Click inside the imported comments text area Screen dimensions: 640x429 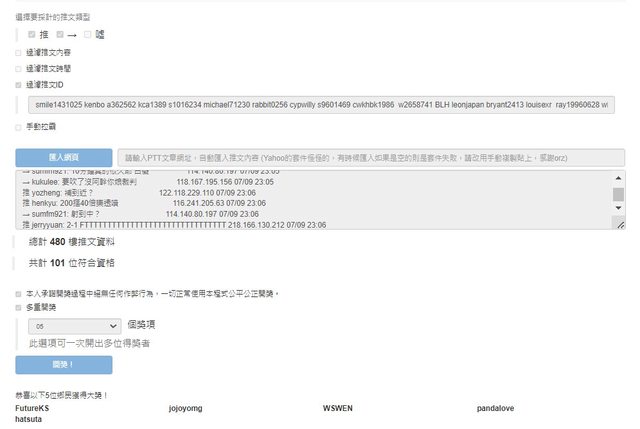coord(300,201)
